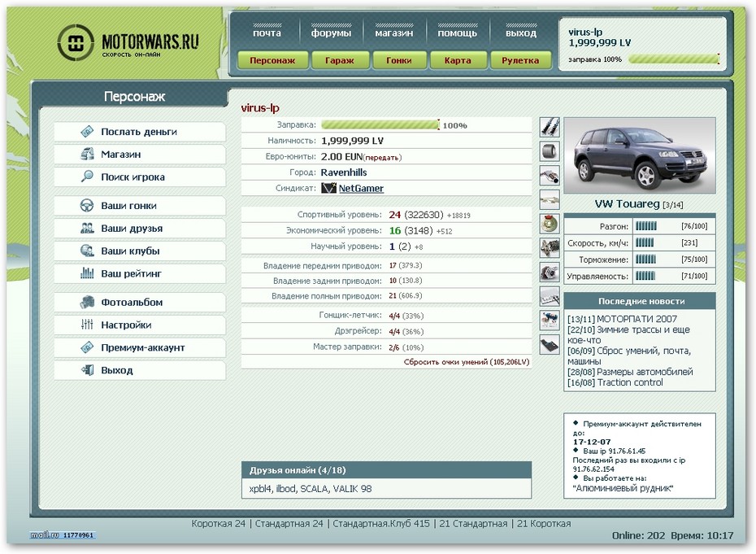Click the VW Touareg car image

point(639,155)
